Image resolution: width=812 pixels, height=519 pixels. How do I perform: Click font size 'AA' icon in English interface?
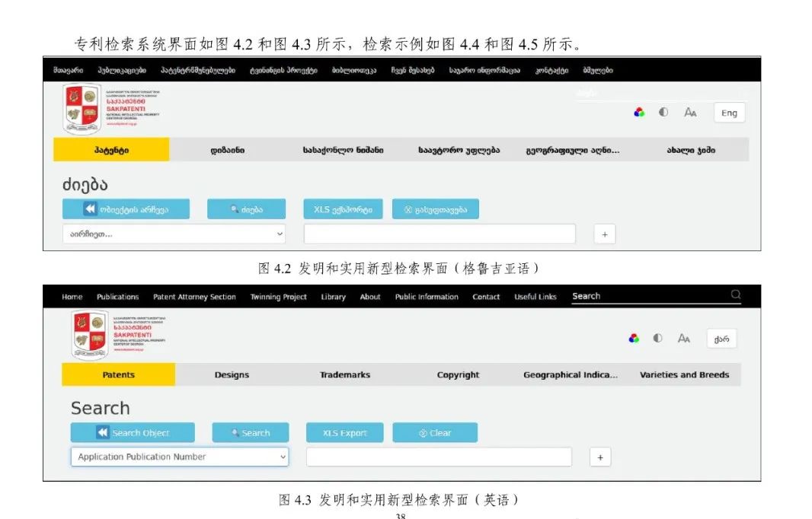click(x=684, y=339)
